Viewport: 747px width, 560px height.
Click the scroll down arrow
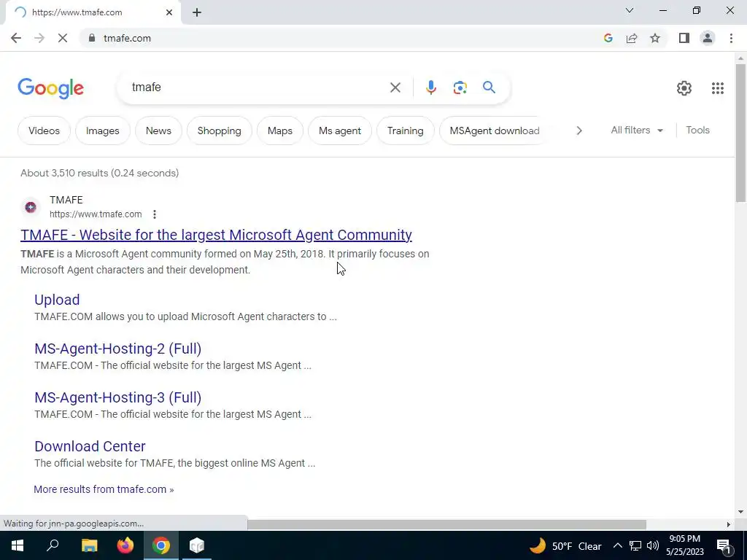click(740, 512)
